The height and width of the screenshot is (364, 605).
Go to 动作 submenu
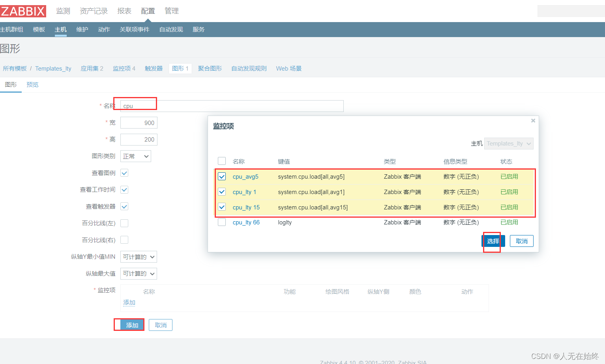pyautogui.click(x=104, y=30)
